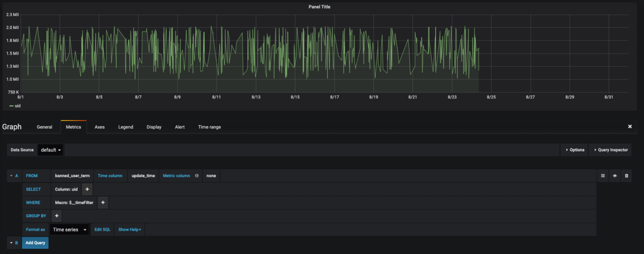Click the 8/25 x-axis date label
This screenshot has height=254, width=644.
tap(491, 97)
